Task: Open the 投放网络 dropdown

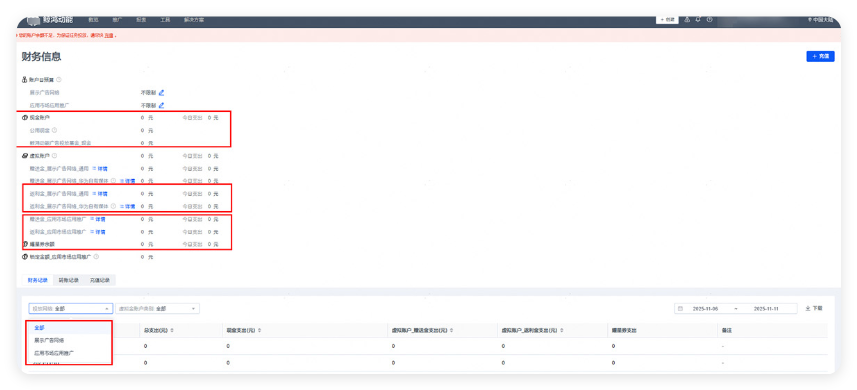Action: (x=71, y=309)
